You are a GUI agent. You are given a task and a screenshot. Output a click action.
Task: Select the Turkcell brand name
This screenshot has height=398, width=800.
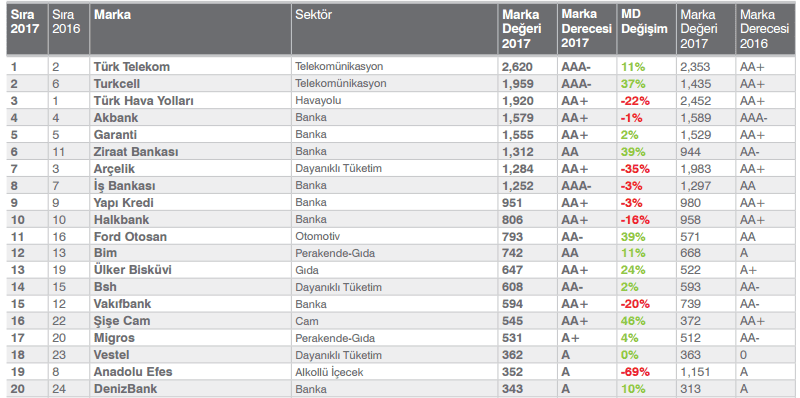pos(117,84)
